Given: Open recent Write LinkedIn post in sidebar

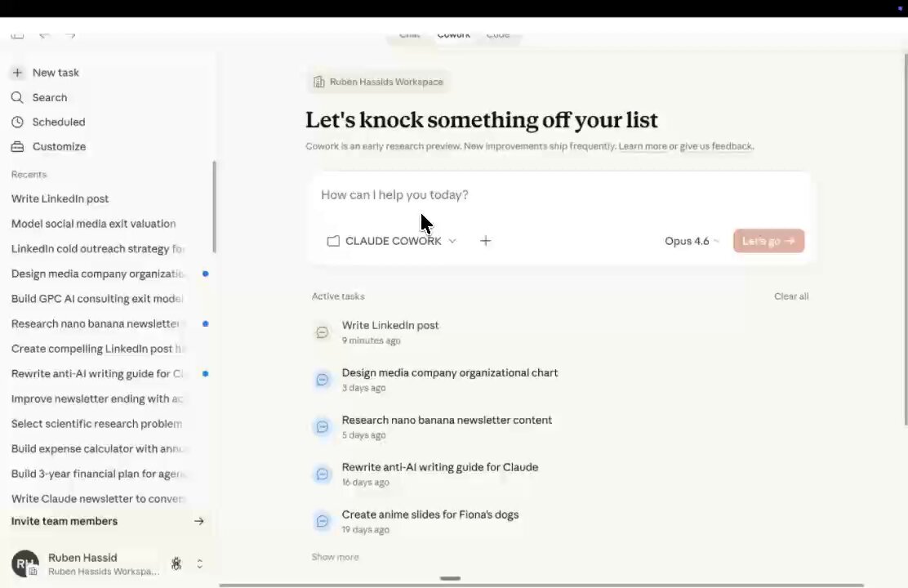Looking at the screenshot, I should (x=60, y=198).
